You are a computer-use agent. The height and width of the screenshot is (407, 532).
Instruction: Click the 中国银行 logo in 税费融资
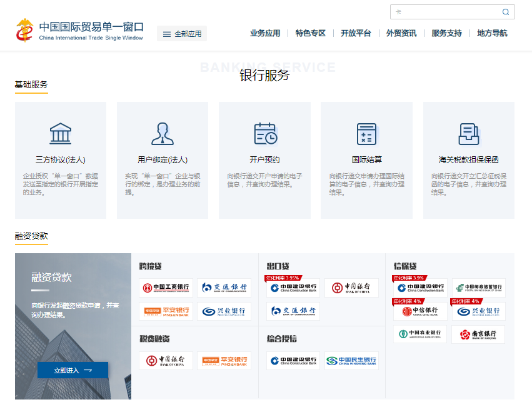pos(166,360)
